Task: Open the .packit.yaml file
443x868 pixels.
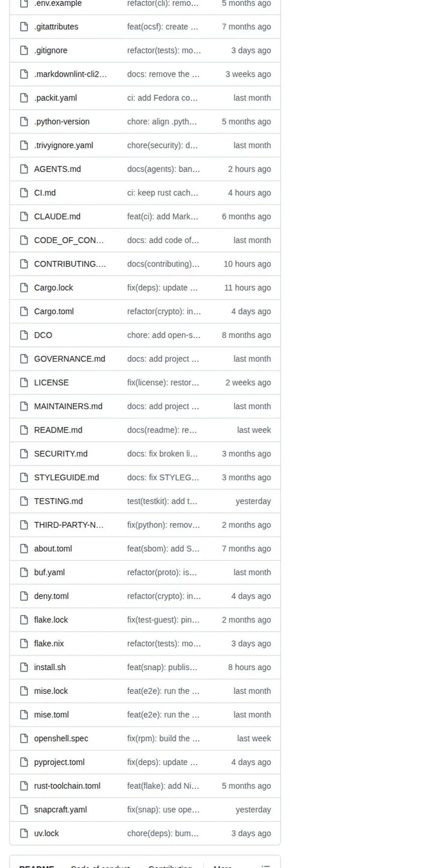Action: pyautogui.click(x=56, y=98)
